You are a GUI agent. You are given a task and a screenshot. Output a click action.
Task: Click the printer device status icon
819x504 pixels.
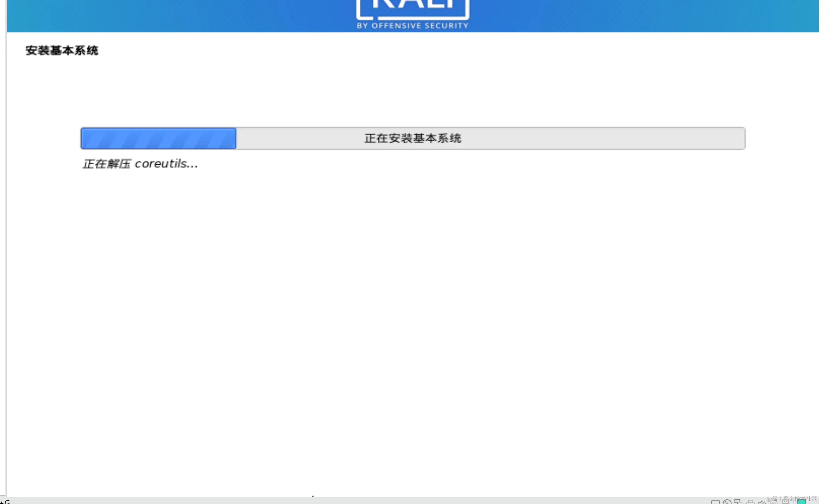751,502
